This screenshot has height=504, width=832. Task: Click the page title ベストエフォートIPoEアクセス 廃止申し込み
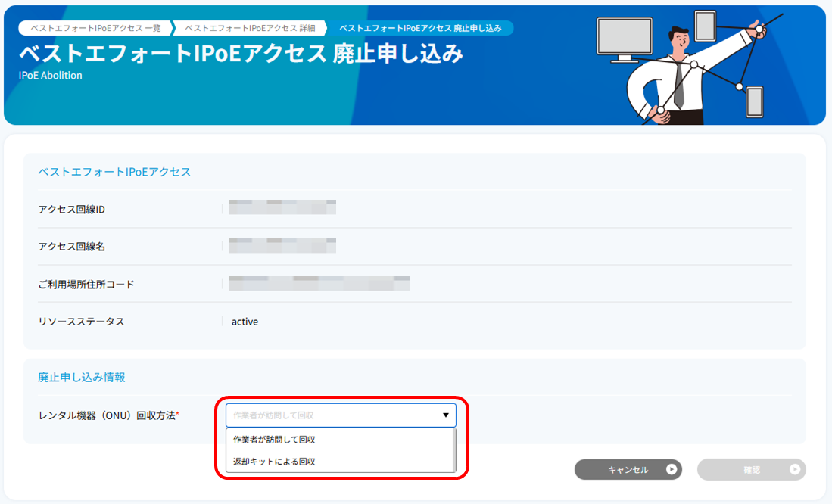coord(241,54)
